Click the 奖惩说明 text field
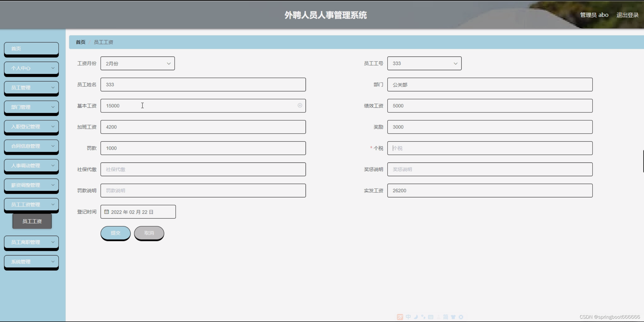The image size is (644, 322). click(x=490, y=169)
